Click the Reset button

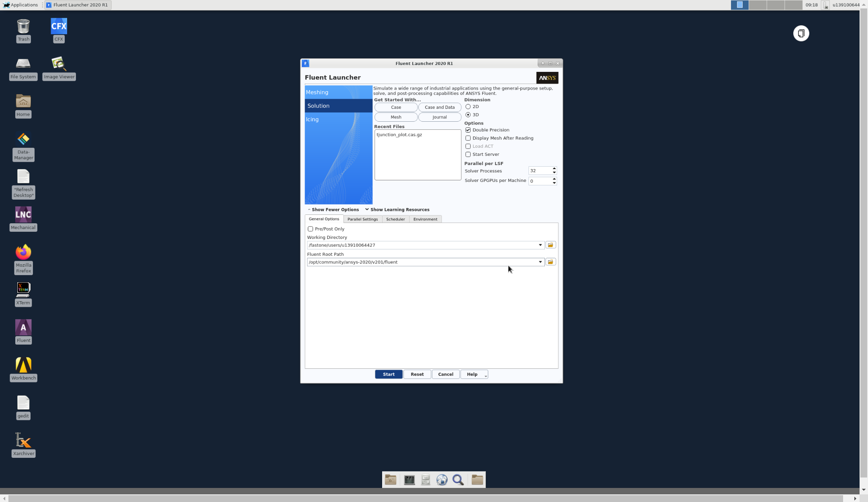[417, 374]
